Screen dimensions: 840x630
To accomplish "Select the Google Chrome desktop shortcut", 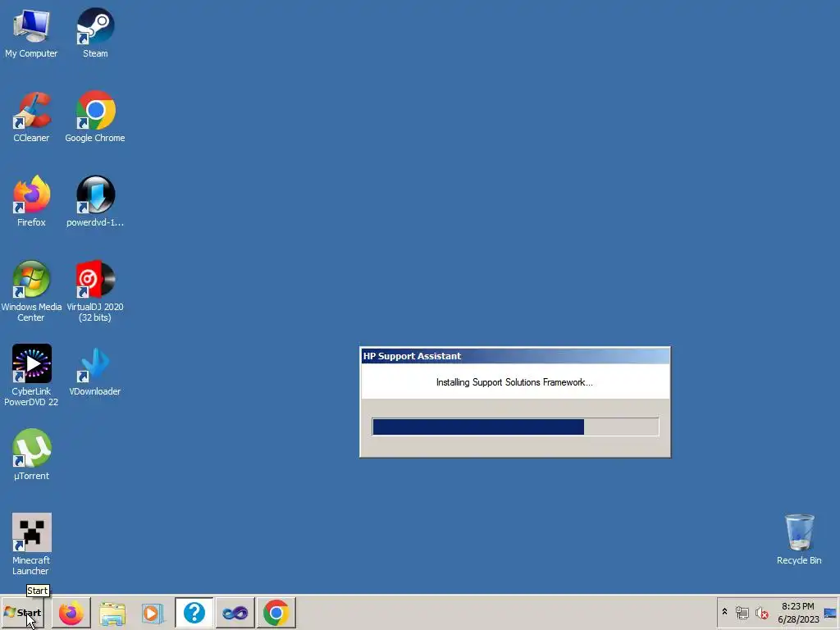I will [x=95, y=116].
